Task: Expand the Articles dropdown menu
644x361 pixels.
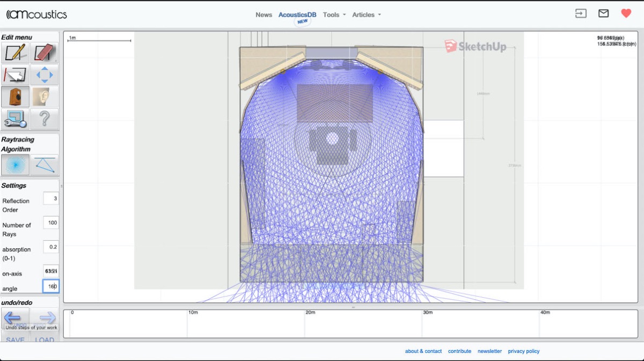Action: 366,15
